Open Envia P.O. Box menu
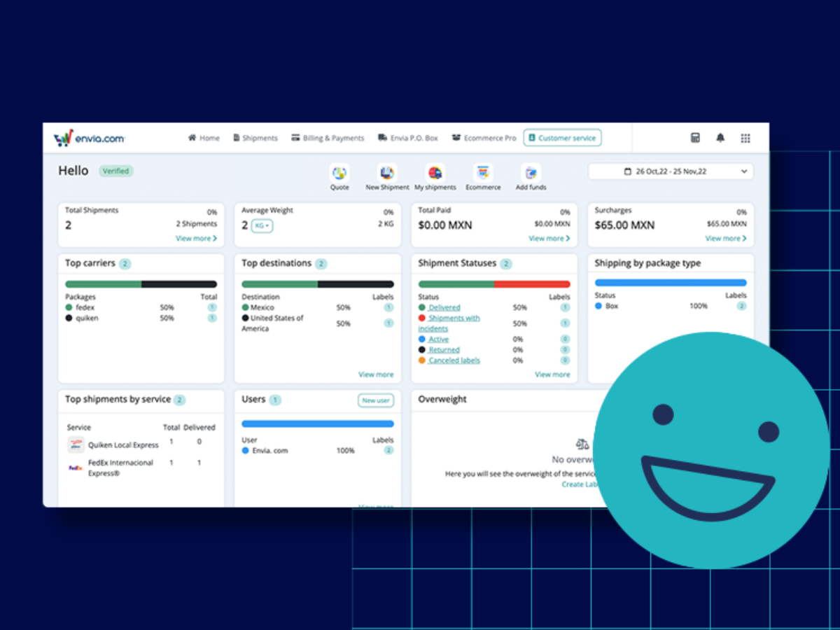The image size is (840, 630). click(408, 138)
